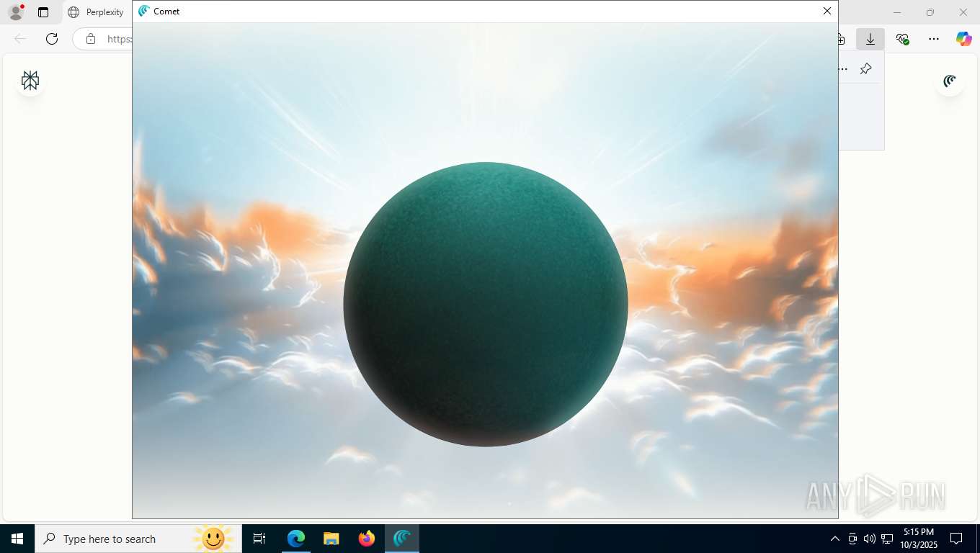Refresh the page in Edge
Viewport: 980px width, 553px height.
tap(52, 39)
